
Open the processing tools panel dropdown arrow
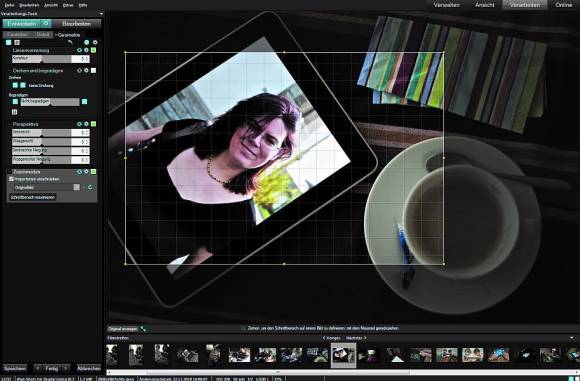click(101, 14)
